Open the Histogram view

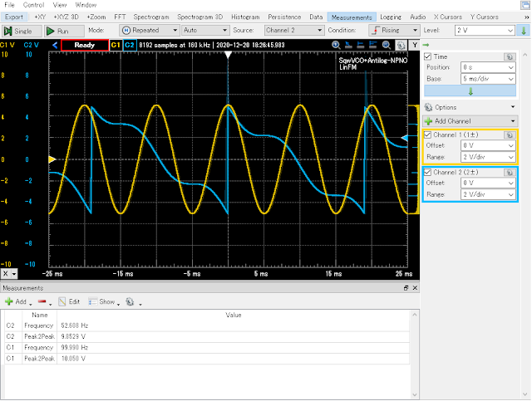point(245,17)
